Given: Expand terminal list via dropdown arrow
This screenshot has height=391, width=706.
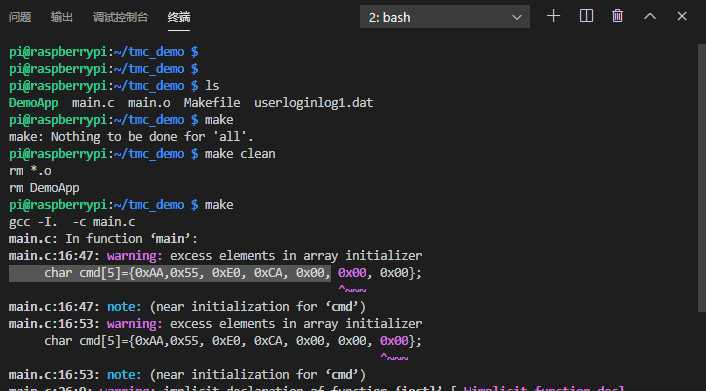Looking at the screenshot, I should click(x=517, y=18).
